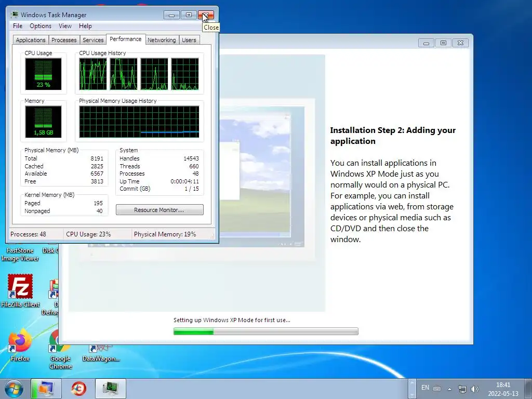Click the Total physical memory value 8191
This screenshot has height=399, width=532.
pos(97,158)
